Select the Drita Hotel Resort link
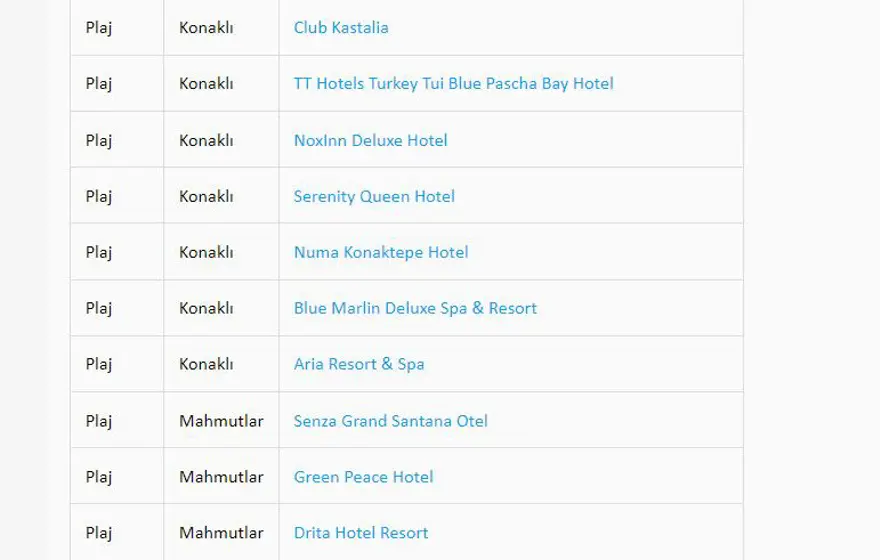880x560 pixels. pos(361,533)
